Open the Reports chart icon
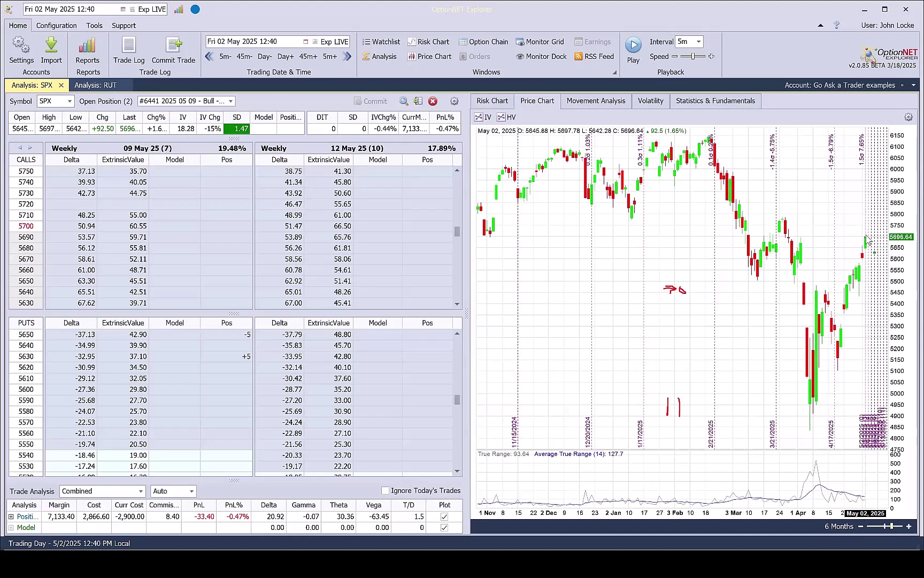The width and height of the screenshot is (924, 578). coord(87,50)
